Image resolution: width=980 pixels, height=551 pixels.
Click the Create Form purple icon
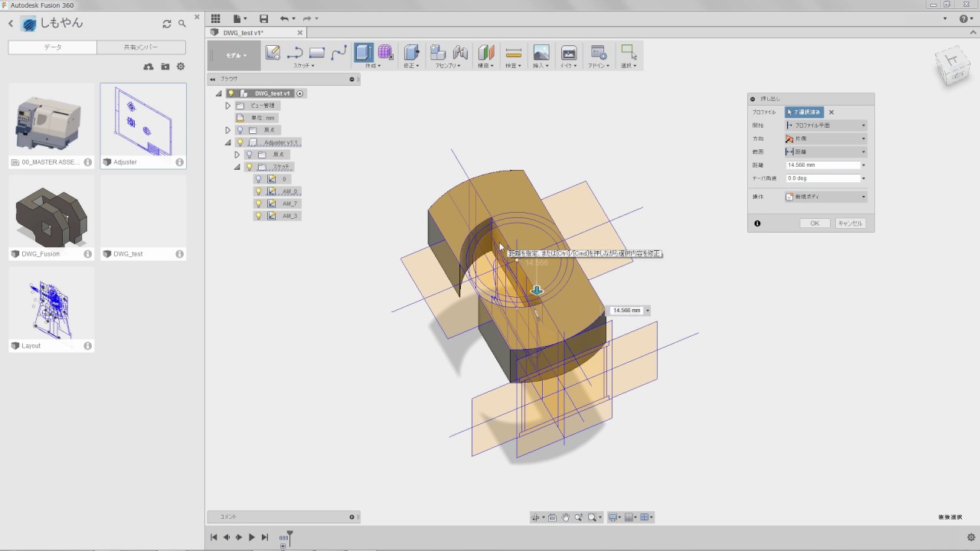tap(386, 52)
